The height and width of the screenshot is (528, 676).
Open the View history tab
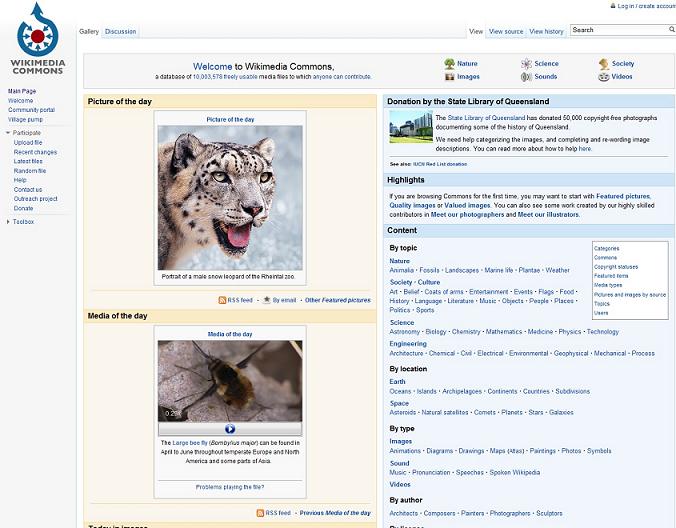(546, 31)
